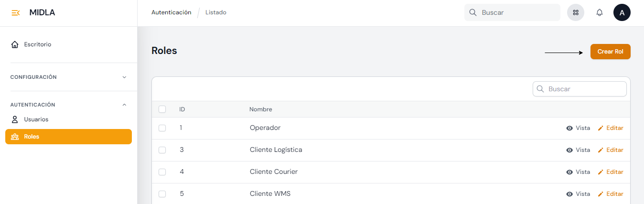Open the grid apps icon in header
This screenshot has height=204, width=644.
click(576, 13)
